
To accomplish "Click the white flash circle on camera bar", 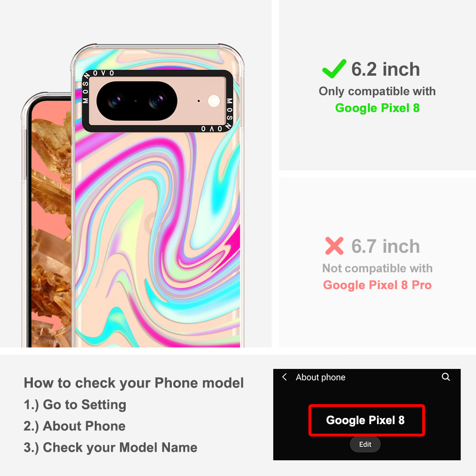I will (x=214, y=101).
